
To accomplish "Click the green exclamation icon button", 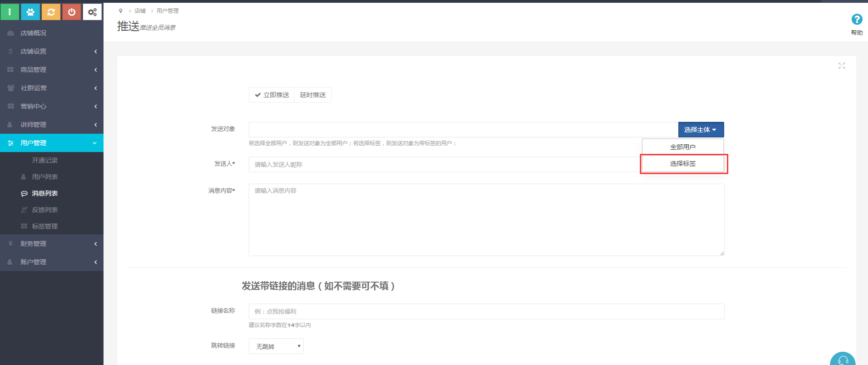I will click(10, 12).
